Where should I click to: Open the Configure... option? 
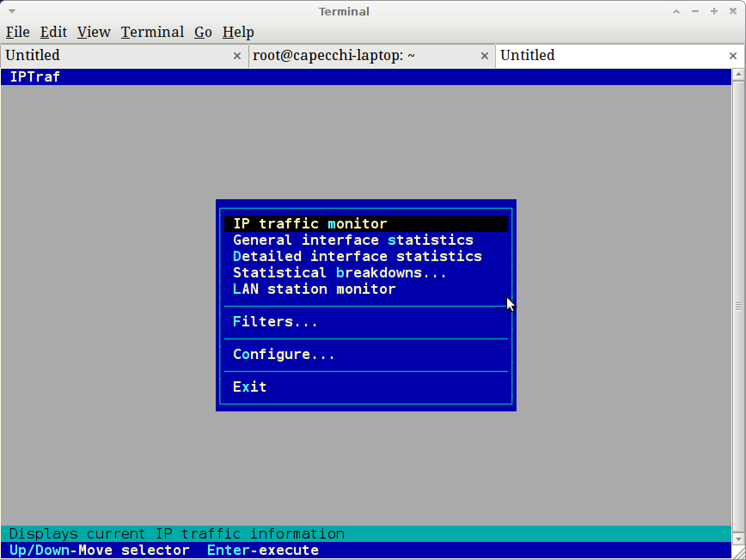click(x=366, y=355)
